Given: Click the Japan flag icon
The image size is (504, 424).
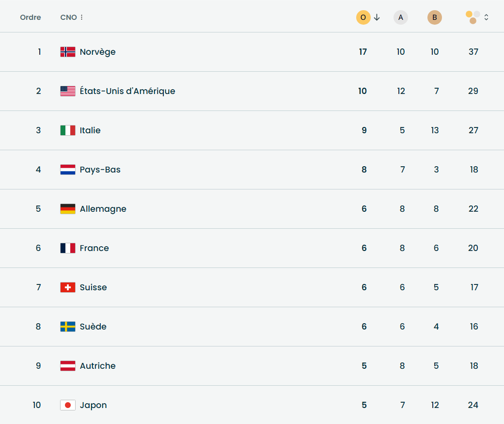Looking at the screenshot, I should pos(68,405).
